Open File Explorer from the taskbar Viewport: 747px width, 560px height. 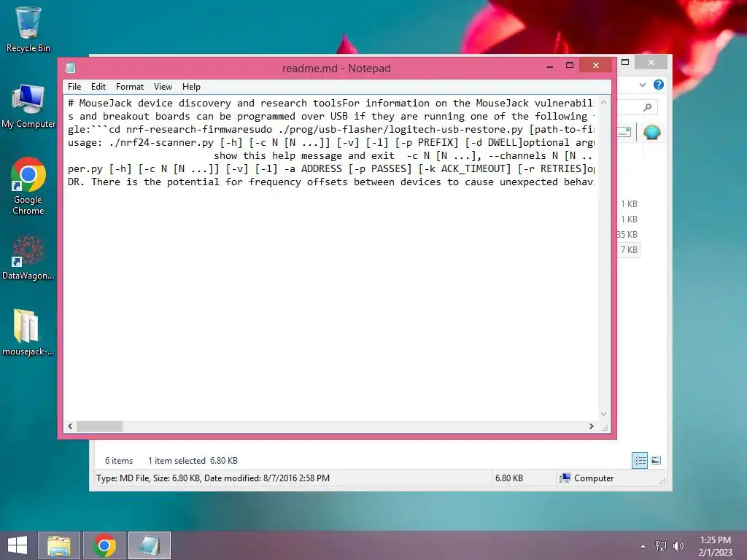point(59,545)
